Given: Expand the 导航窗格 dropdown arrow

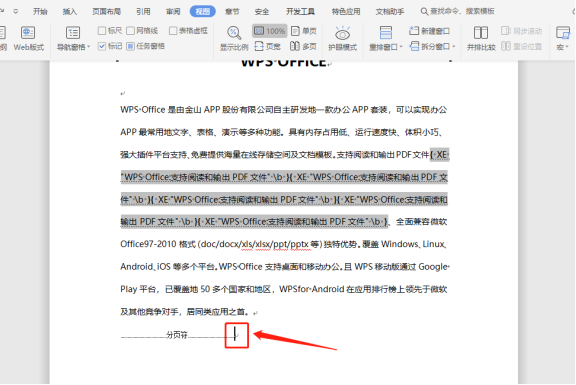Looking at the screenshot, I should click(89, 47).
